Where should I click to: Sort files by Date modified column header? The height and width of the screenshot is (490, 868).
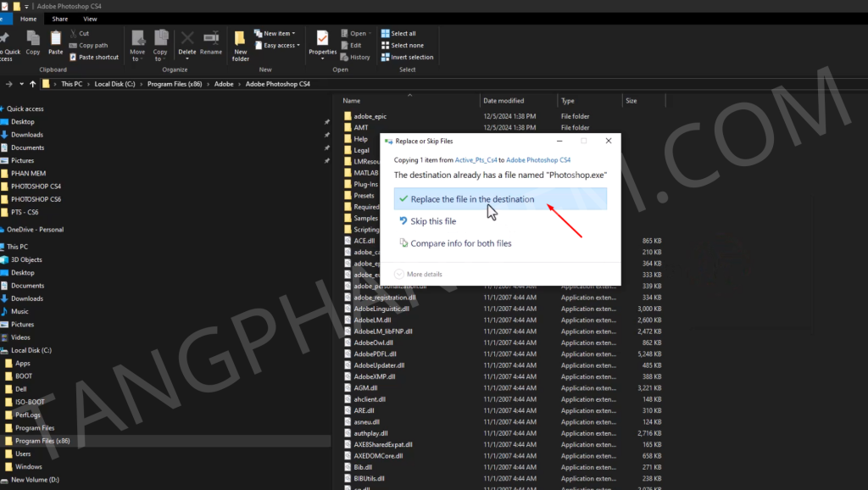point(504,100)
